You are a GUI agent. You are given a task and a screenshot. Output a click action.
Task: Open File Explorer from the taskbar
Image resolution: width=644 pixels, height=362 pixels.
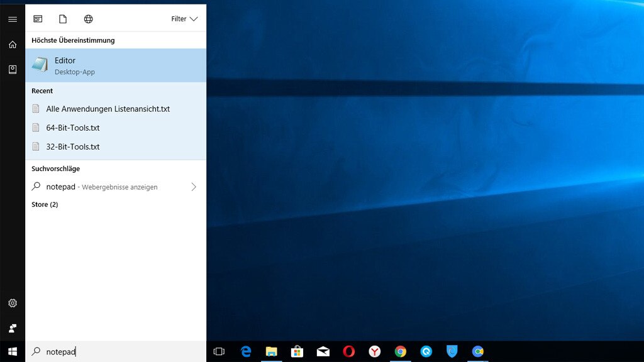[272, 351]
